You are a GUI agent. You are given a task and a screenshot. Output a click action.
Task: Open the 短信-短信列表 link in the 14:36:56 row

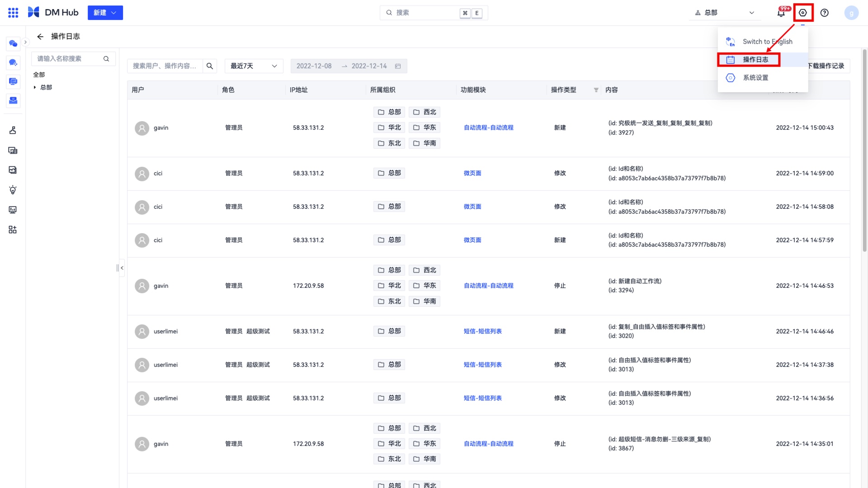pos(482,398)
